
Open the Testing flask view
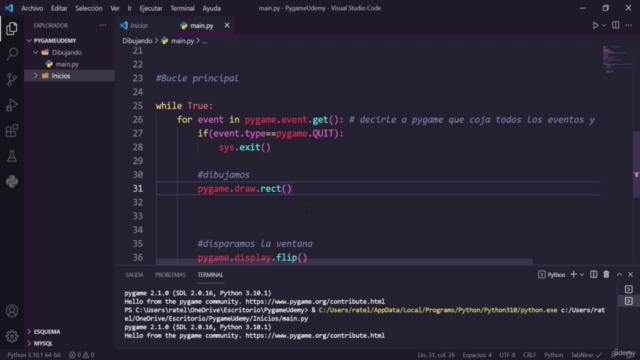[12, 156]
